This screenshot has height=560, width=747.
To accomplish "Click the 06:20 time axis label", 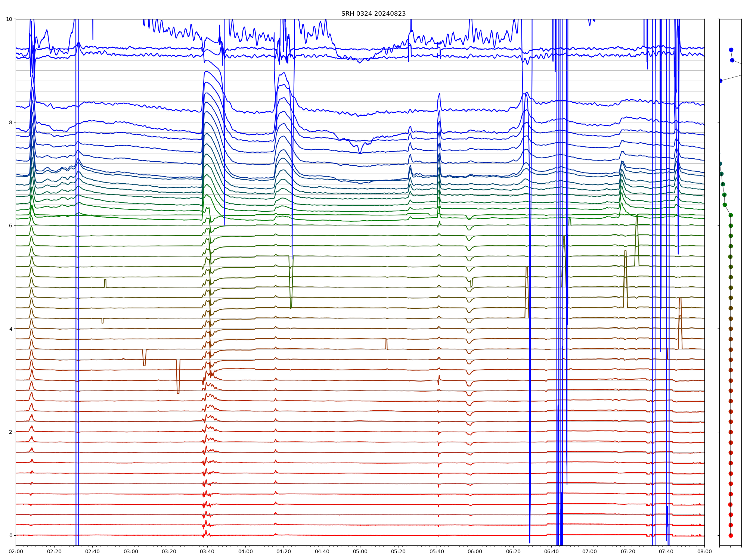I will (x=513, y=551).
